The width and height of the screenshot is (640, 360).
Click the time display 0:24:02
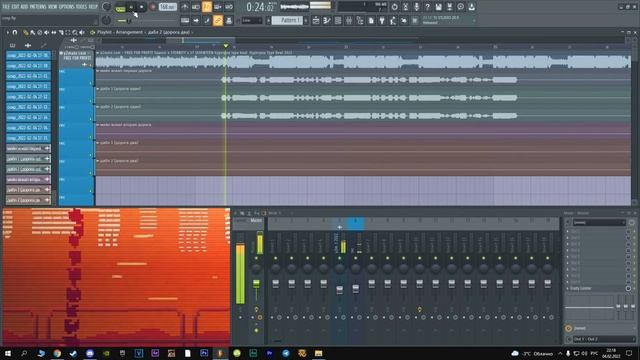[260, 7]
